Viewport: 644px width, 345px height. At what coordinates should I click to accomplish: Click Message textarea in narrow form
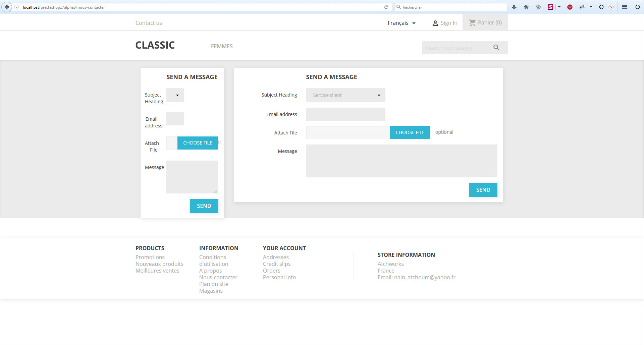click(x=192, y=177)
